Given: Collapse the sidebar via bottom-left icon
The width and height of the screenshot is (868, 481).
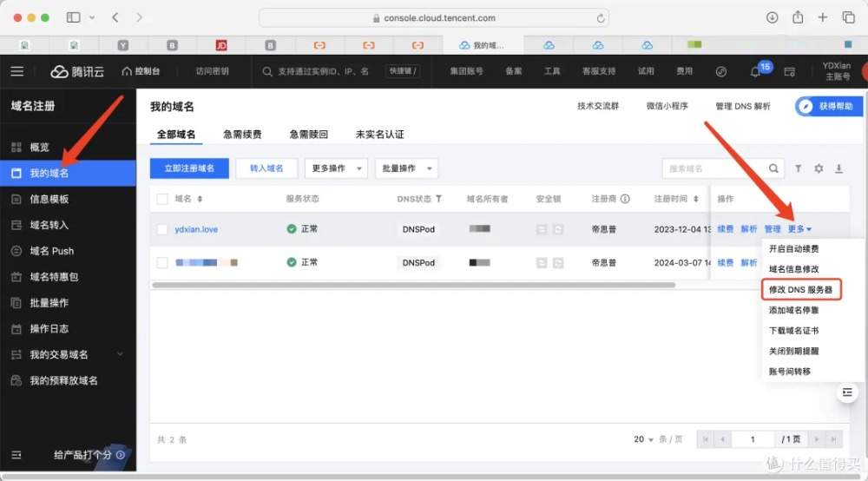Looking at the screenshot, I should (16, 455).
